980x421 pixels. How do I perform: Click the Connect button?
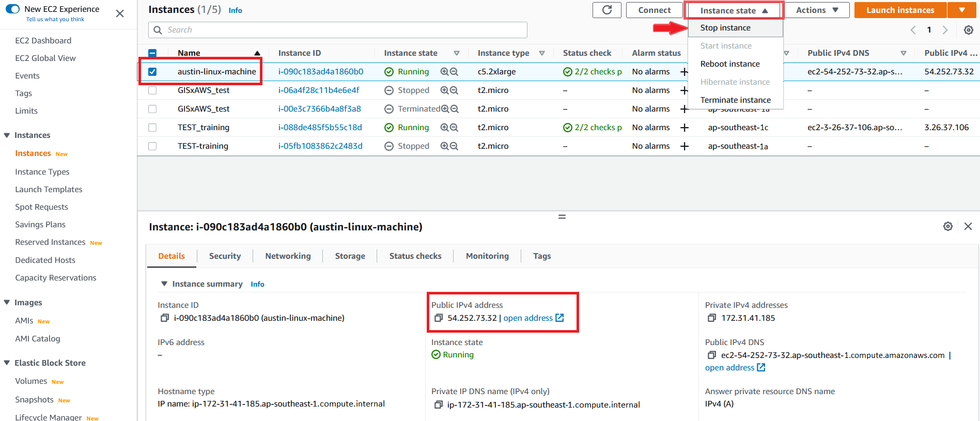(655, 10)
